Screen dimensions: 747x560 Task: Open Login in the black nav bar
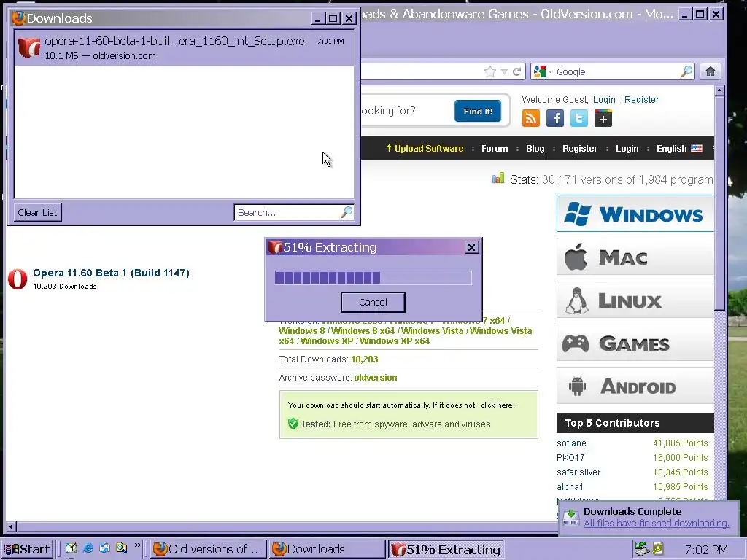[x=627, y=149]
